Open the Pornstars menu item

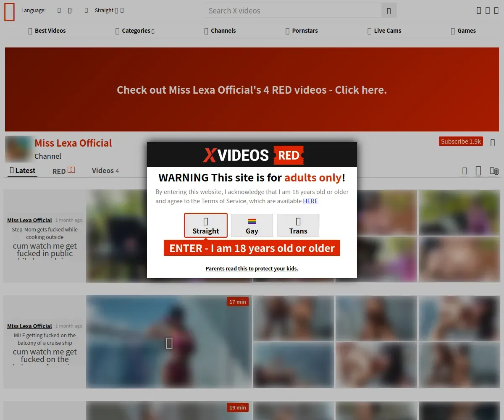[x=302, y=31]
